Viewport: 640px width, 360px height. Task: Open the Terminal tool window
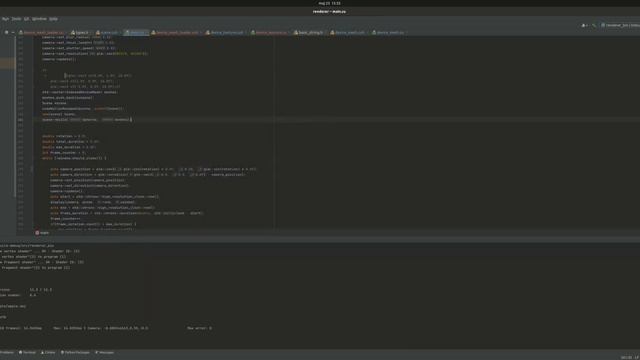tap(27, 352)
